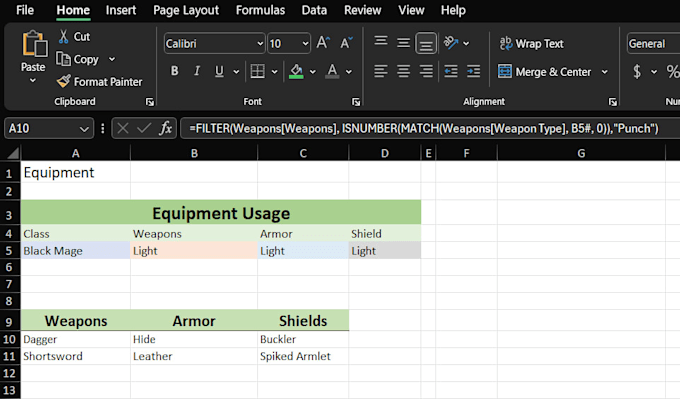Open the Clipboard dialog launcher
The height and width of the screenshot is (399, 680).
pos(150,102)
